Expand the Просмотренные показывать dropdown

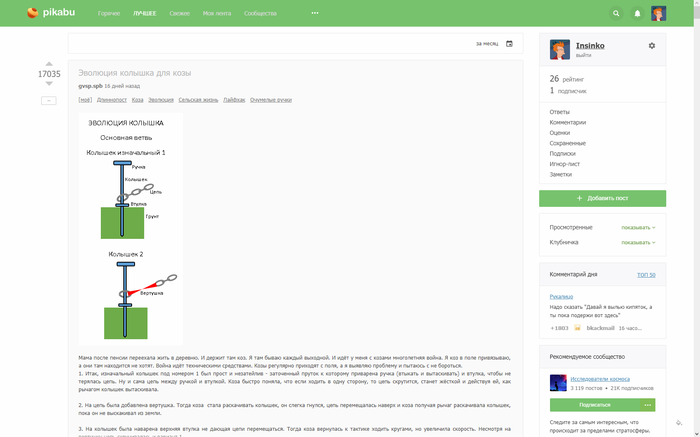pos(640,227)
